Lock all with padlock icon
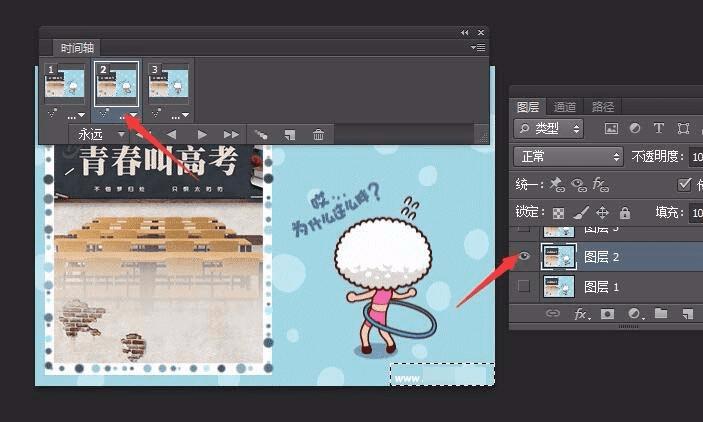 [x=625, y=212]
